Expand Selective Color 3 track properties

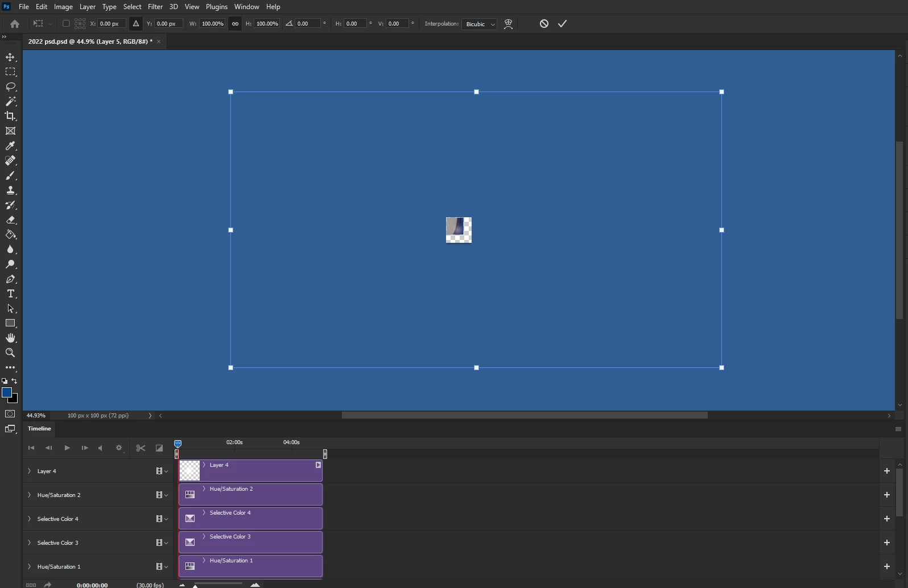tap(29, 543)
